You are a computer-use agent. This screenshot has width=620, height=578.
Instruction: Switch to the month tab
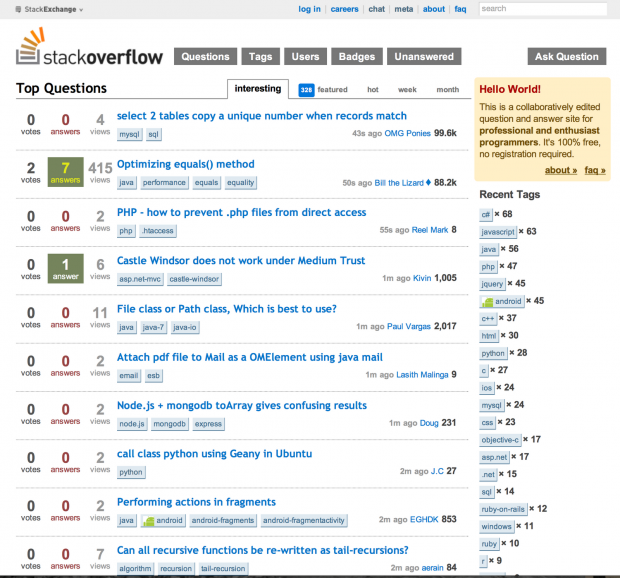coord(448,90)
